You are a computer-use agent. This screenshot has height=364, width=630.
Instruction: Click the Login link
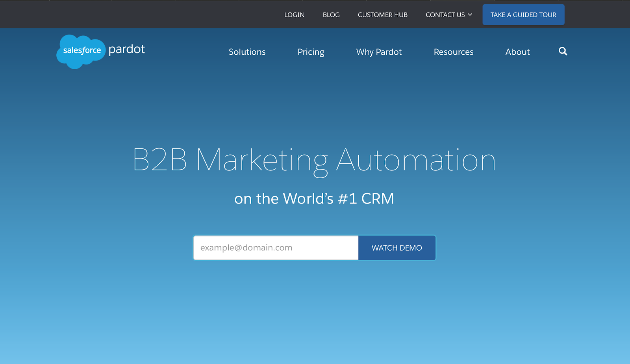tap(295, 15)
